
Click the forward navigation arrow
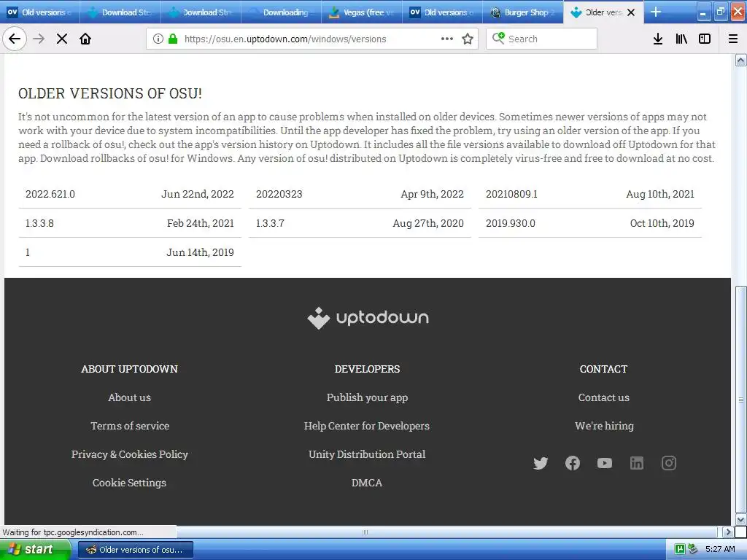(39, 39)
